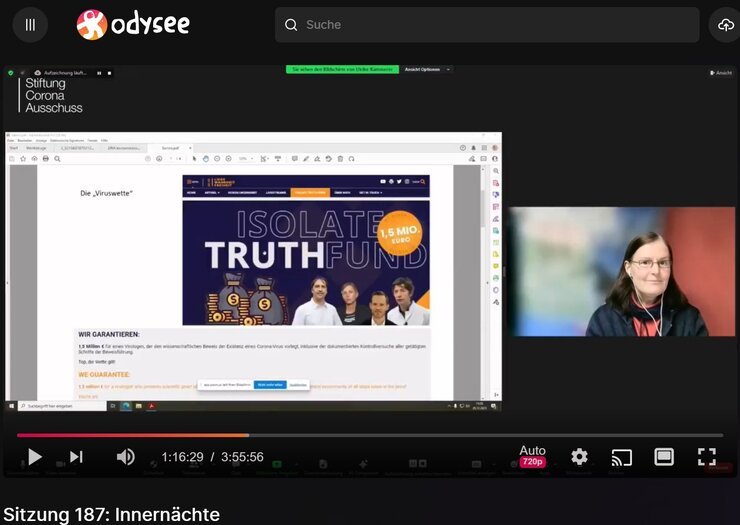Click the speaker's webcam video tile
The height and width of the screenshot is (525, 740).
pos(622,271)
